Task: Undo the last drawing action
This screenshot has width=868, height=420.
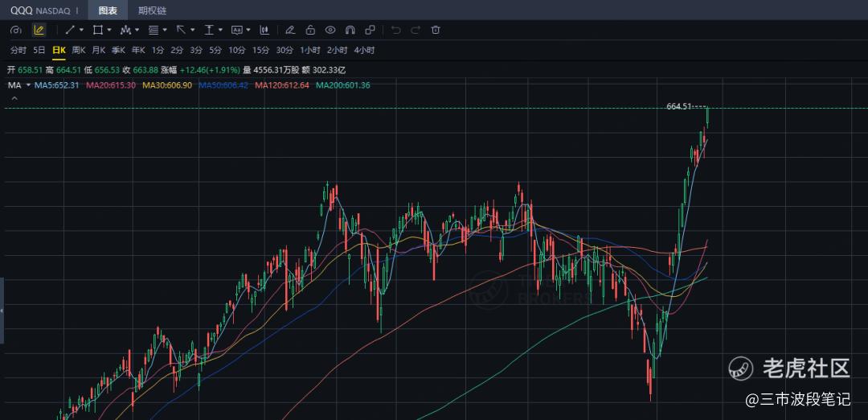Action: [395, 30]
